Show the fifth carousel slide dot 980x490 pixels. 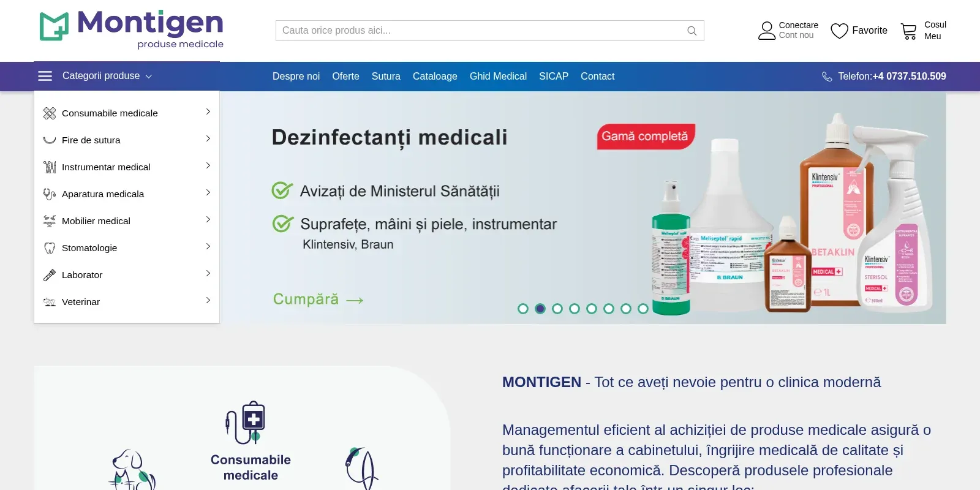click(592, 309)
